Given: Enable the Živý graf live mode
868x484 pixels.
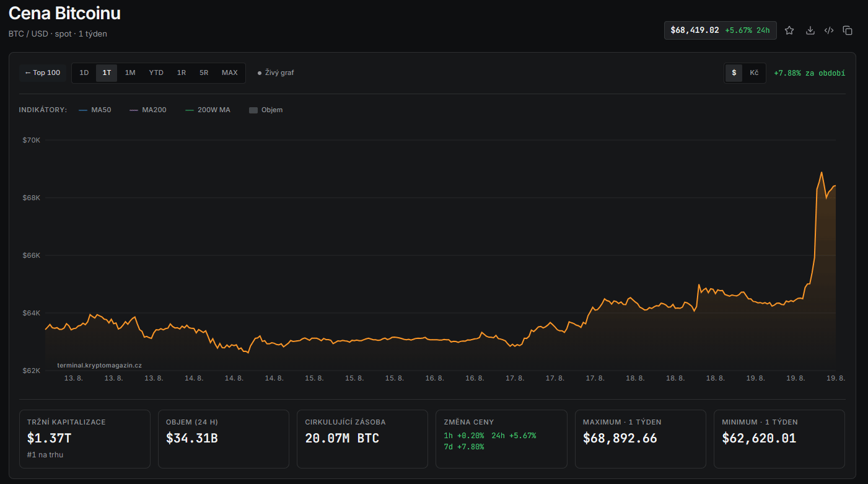Looking at the screenshot, I should pos(276,73).
